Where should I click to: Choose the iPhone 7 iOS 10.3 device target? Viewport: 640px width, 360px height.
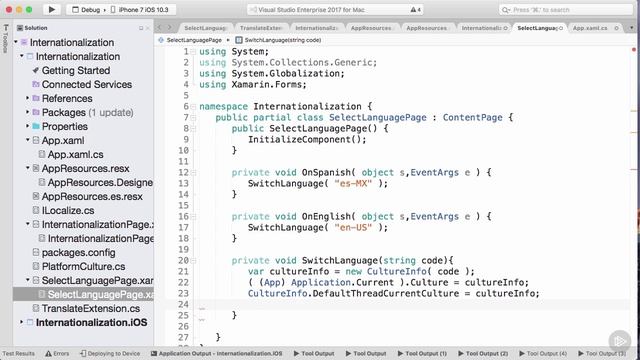[140, 10]
